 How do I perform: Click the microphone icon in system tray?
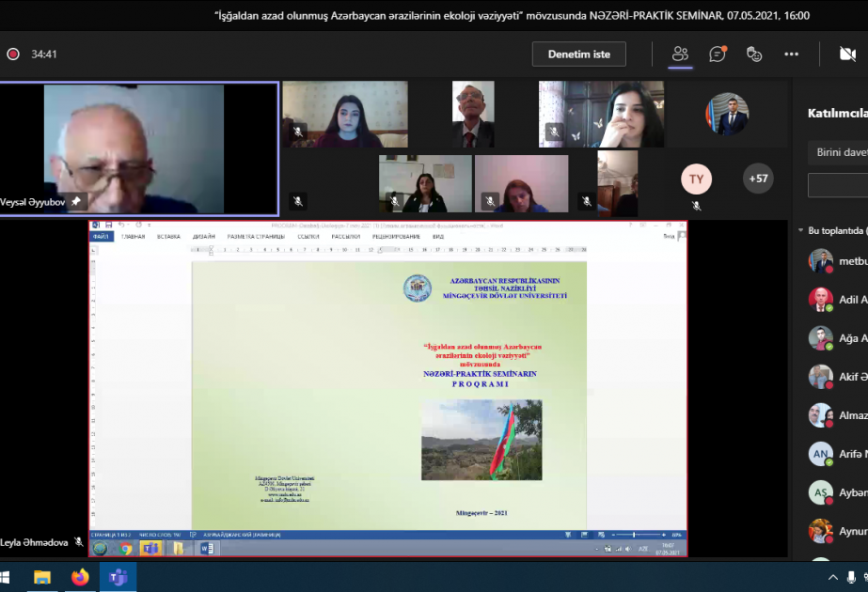click(851, 578)
